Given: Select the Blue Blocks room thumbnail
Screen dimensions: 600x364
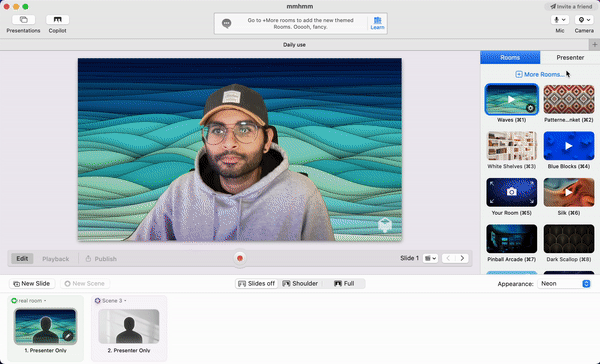Looking at the screenshot, I should point(569,146).
